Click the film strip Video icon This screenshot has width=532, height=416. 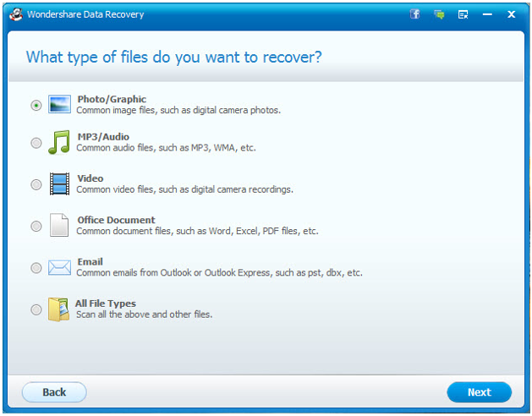click(x=59, y=184)
